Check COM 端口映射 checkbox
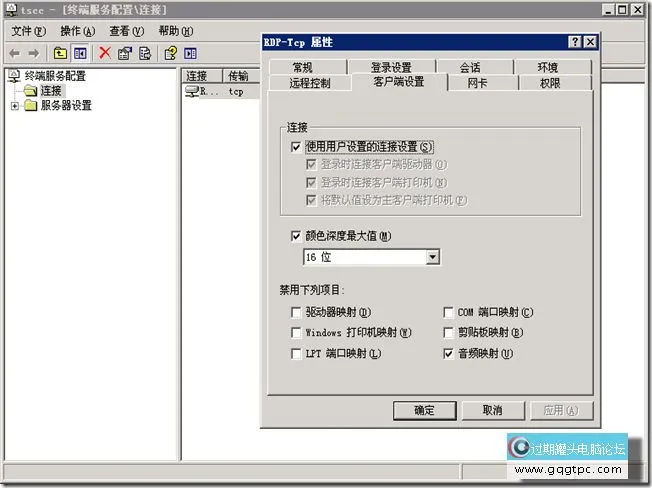 (448, 312)
